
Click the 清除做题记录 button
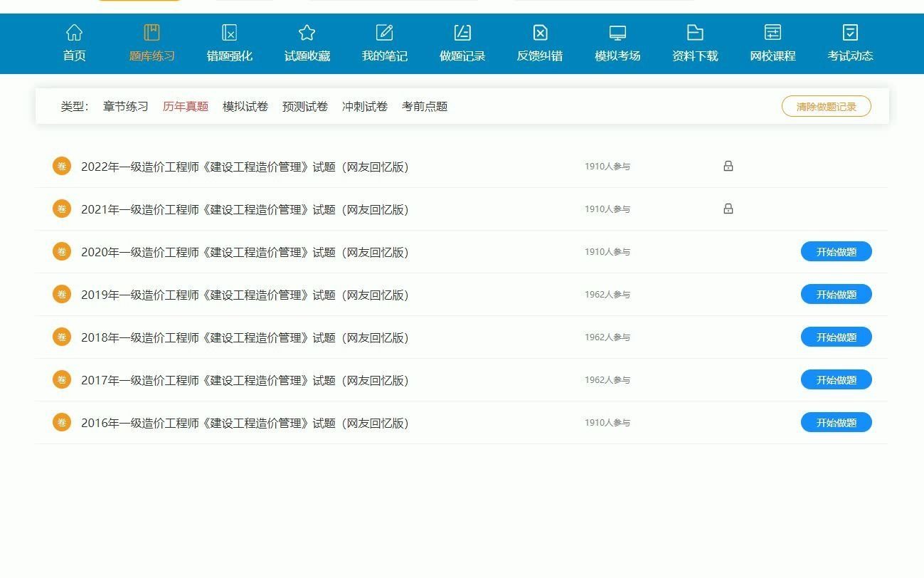tap(827, 106)
